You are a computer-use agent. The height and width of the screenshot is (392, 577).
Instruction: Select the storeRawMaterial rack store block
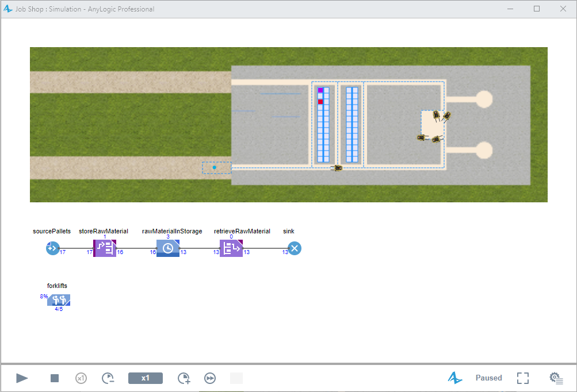[x=105, y=248]
